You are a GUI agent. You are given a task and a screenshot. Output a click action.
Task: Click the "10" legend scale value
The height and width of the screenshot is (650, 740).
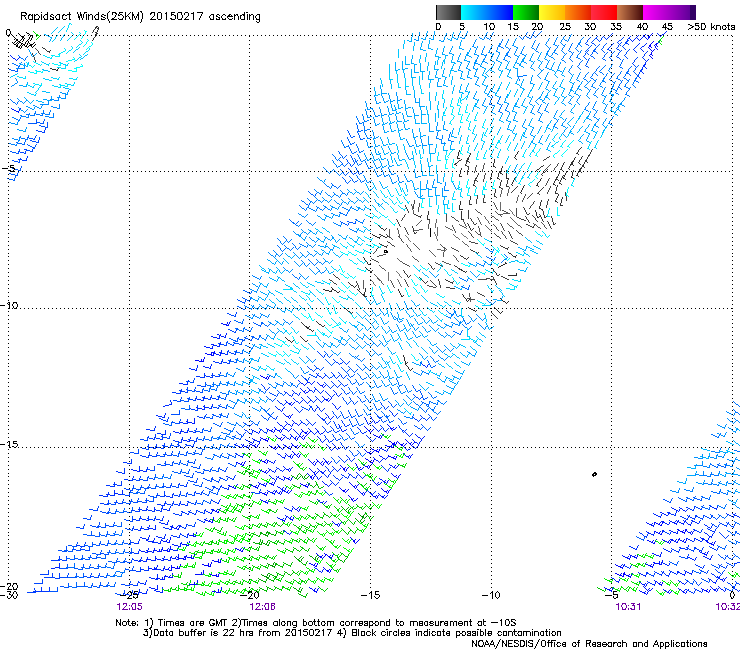(489, 27)
